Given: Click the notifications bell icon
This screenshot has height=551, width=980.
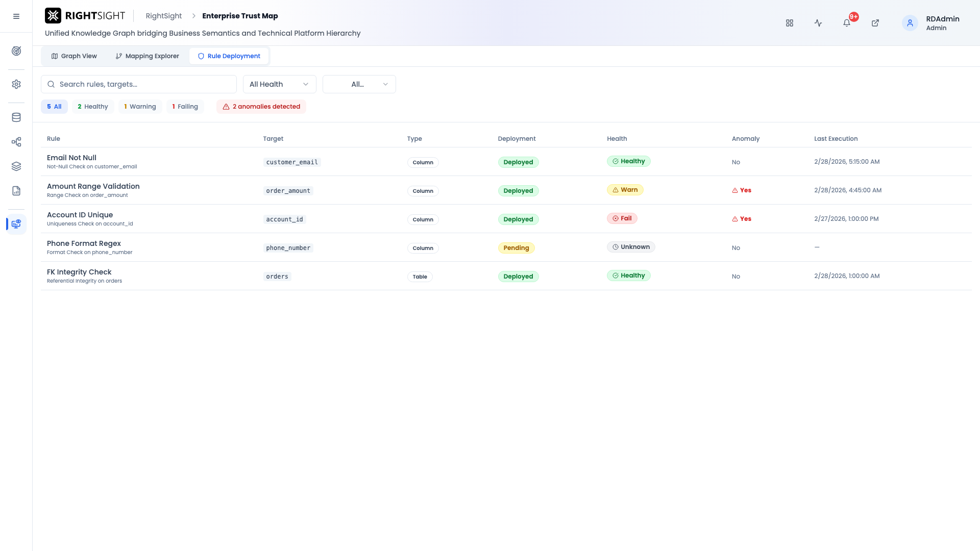Looking at the screenshot, I should pos(847,23).
